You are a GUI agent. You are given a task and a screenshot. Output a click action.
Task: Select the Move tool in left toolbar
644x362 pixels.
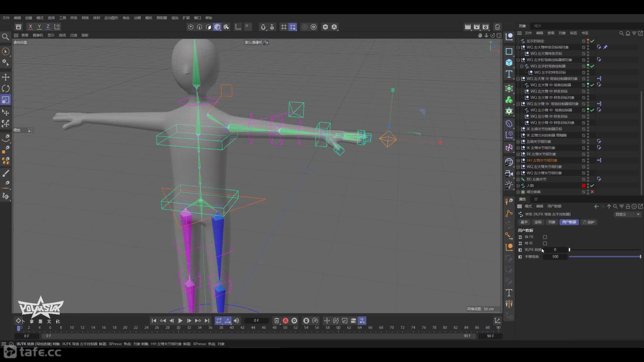[x=6, y=77]
